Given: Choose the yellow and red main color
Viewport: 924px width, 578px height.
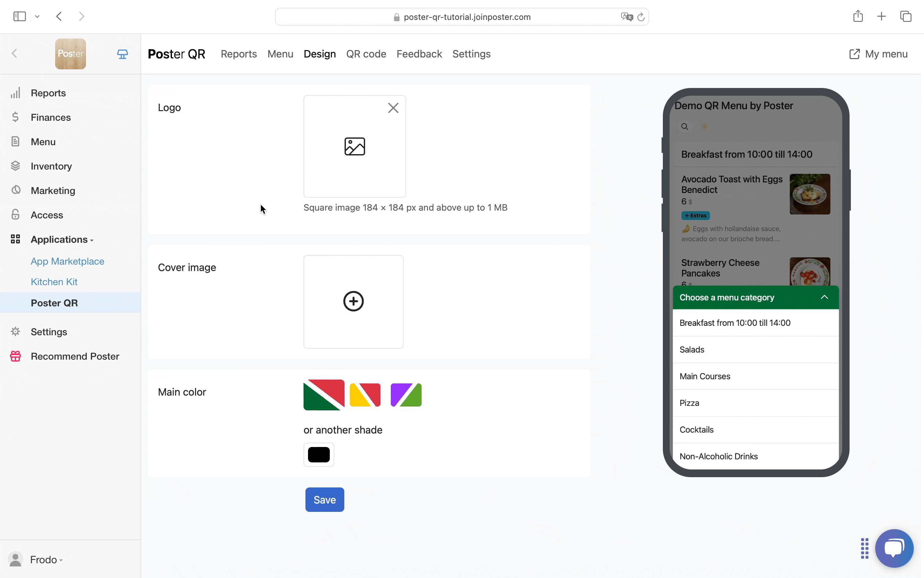Looking at the screenshot, I should pos(365,395).
